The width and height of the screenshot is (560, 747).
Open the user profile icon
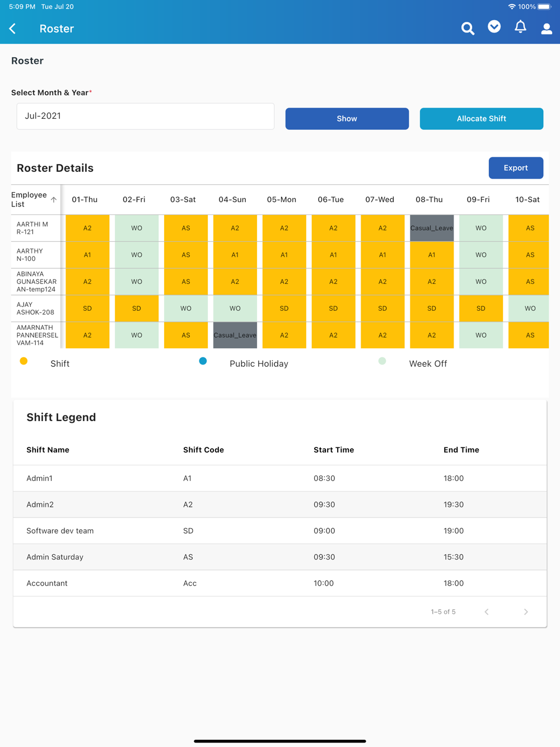(547, 29)
